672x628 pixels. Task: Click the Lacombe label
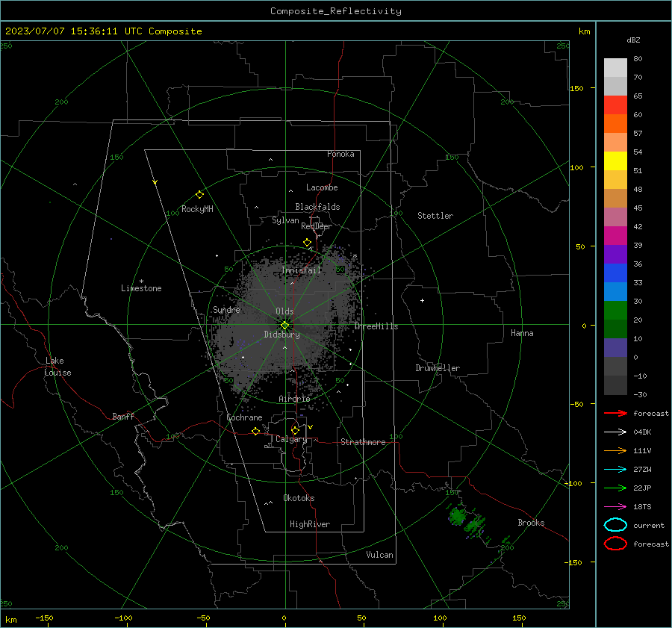322,187
